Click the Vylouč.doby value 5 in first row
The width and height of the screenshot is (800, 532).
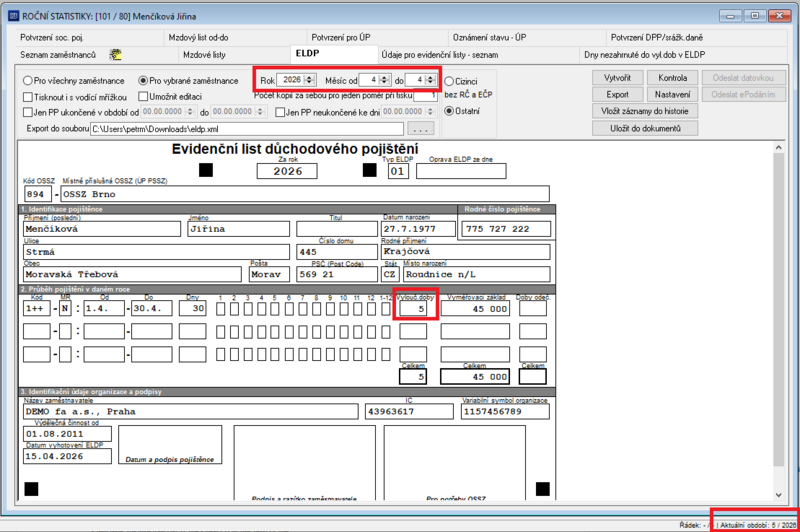tap(413, 309)
